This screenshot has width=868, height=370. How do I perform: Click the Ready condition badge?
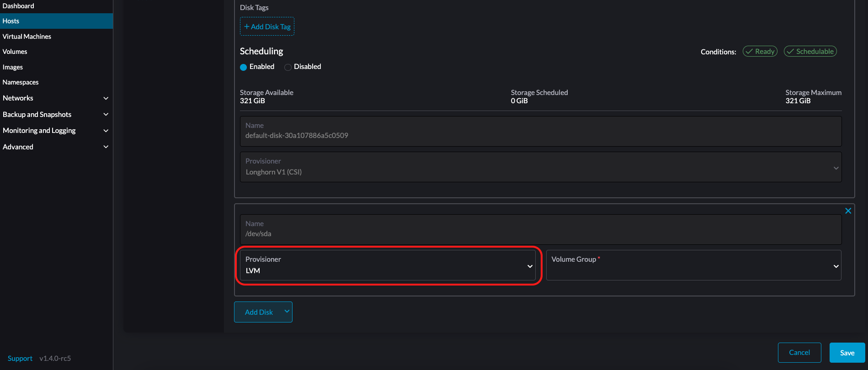(760, 52)
